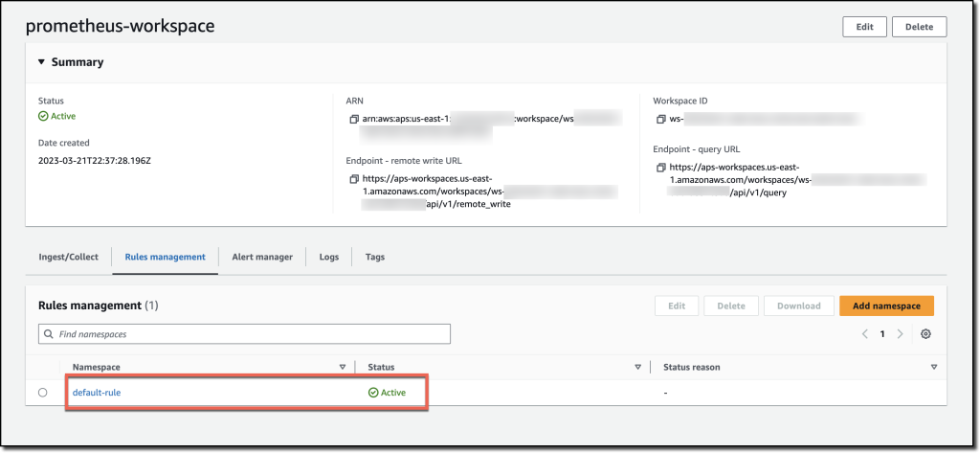Click page number 1 in pagination
The width and height of the screenshot is (980, 453).
click(x=882, y=334)
